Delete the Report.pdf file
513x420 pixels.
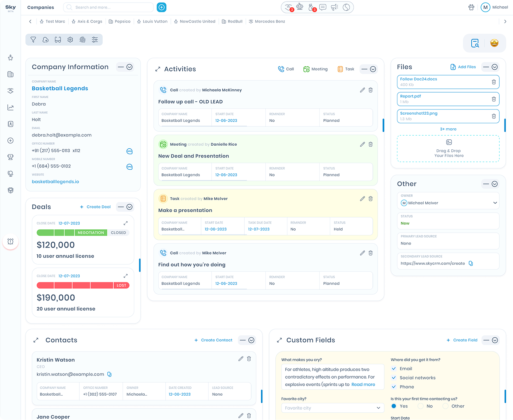click(493, 99)
